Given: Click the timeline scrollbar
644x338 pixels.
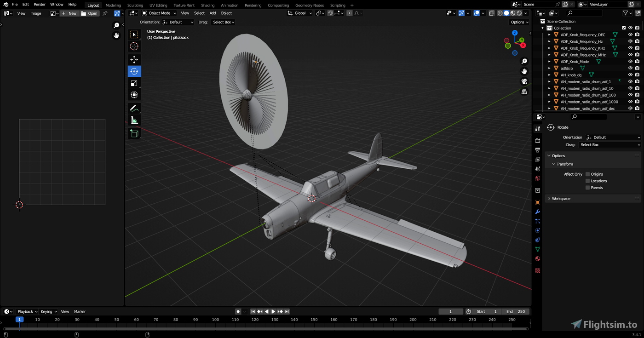Looking at the screenshot, I should [x=265, y=329].
